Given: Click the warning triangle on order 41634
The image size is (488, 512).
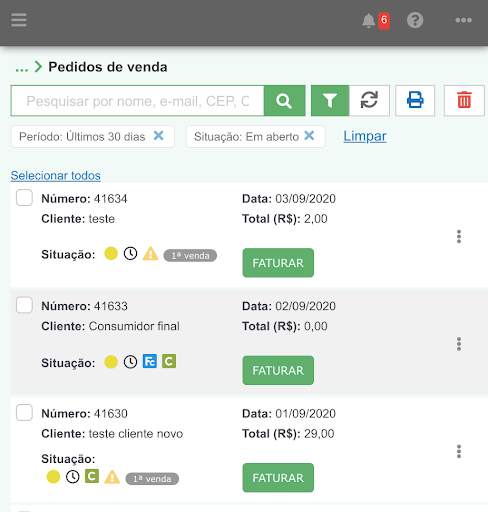Looking at the screenshot, I should click(150, 254).
